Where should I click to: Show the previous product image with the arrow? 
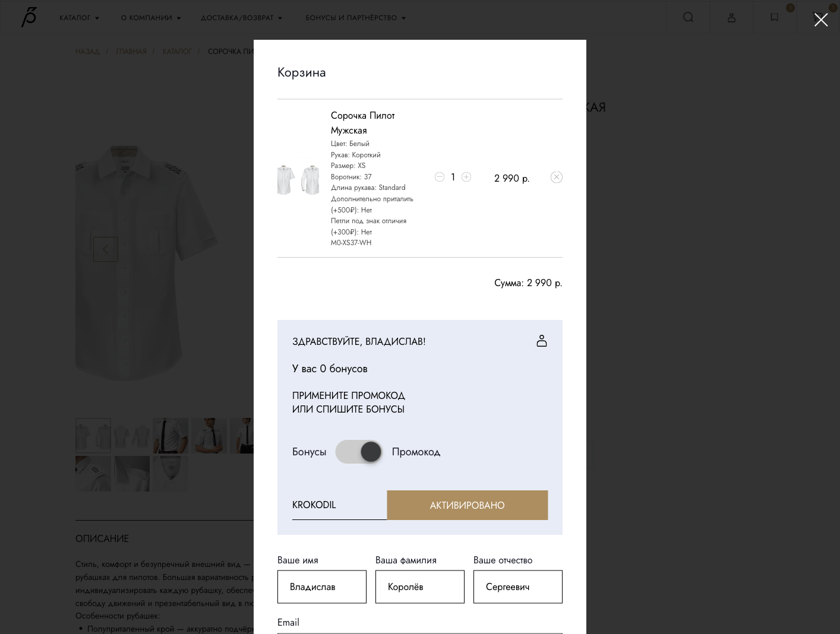point(106,249)
